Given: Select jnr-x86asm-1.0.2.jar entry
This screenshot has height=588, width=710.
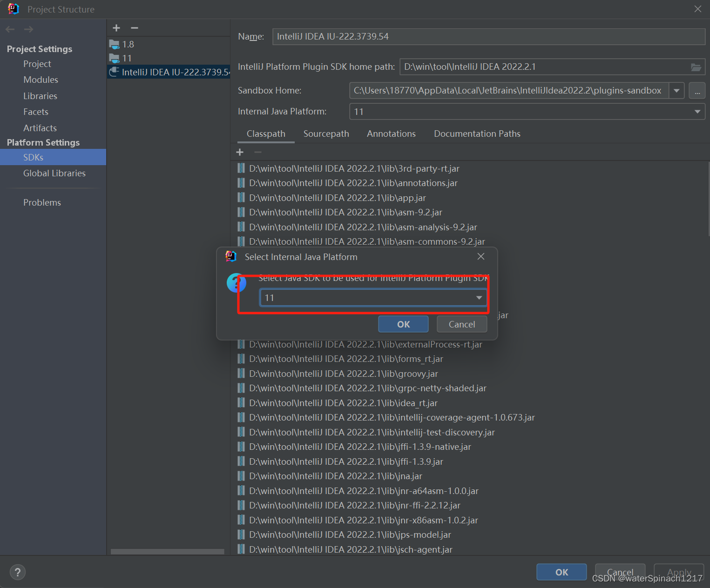Looking at the screenshot, I should 364,520.
